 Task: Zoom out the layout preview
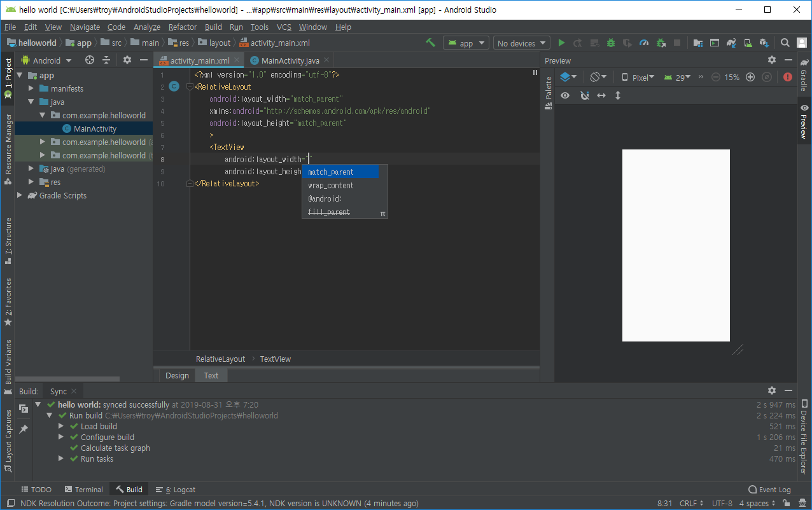tap(716, 77)
